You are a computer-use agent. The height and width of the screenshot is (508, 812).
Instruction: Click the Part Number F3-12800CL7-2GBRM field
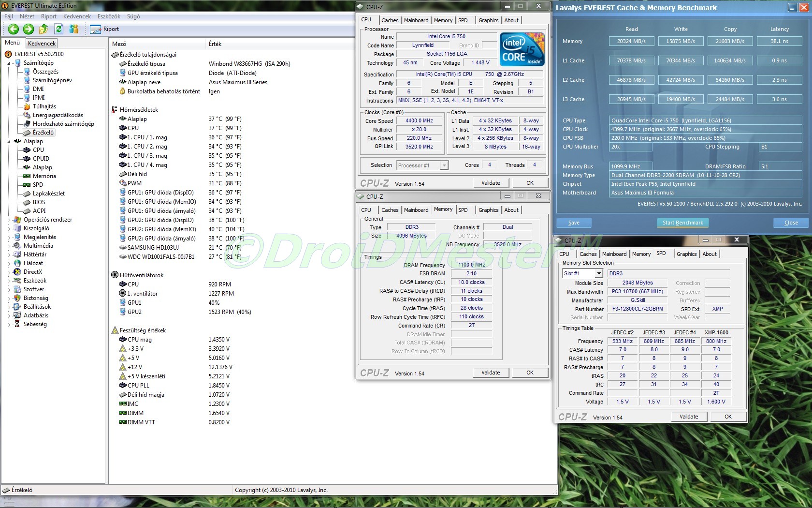click(x=638, y=309)
